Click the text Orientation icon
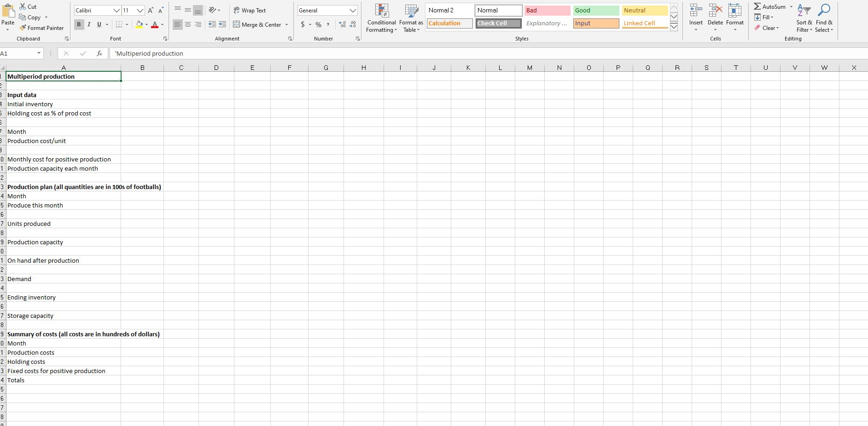This screenshot has height=426, width=868. pyautogui.click(x=212, y=10)
